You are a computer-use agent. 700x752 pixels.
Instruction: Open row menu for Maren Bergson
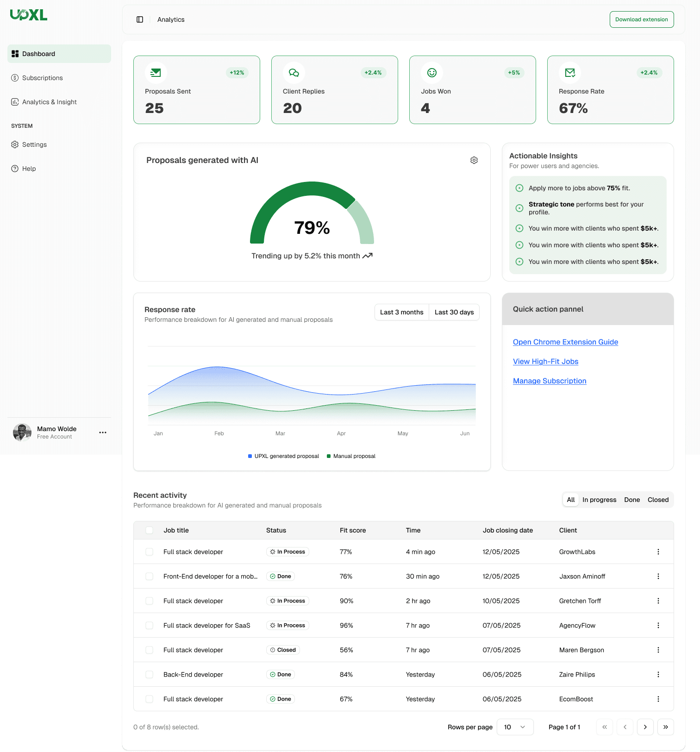[x=658, y=650]
